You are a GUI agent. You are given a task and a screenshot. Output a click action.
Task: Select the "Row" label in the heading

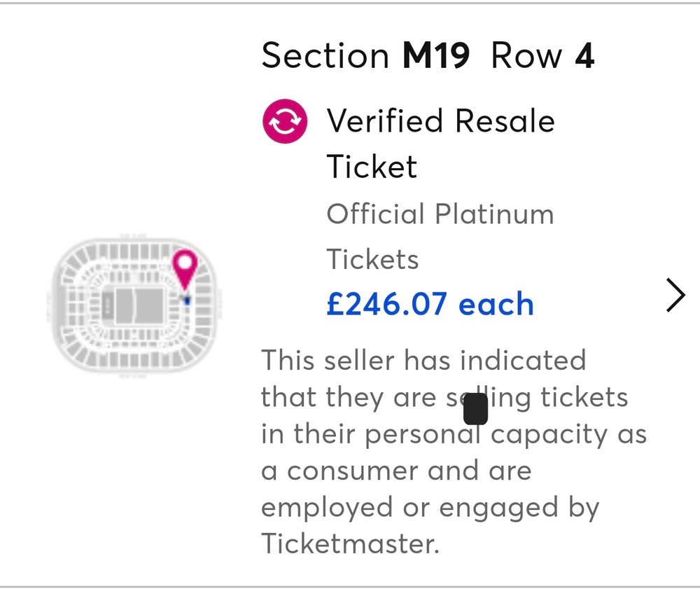(527, 56)
